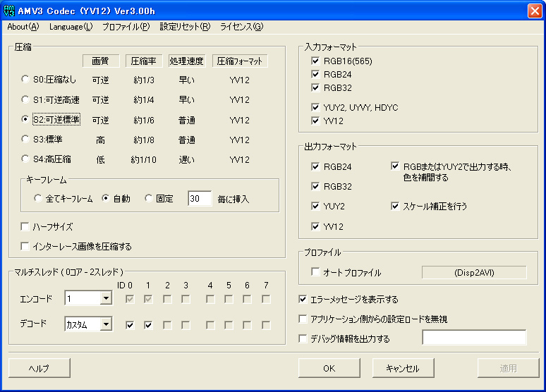Enable デバッグ情報を出力する checkbox
The height and width of the screenshot is (392, 546).
pos(303,338)
